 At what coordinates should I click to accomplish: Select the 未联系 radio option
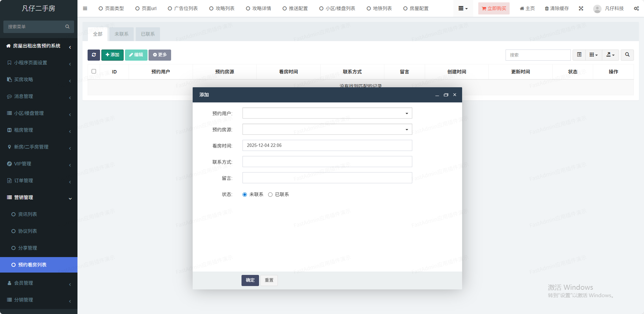(245, 195)
